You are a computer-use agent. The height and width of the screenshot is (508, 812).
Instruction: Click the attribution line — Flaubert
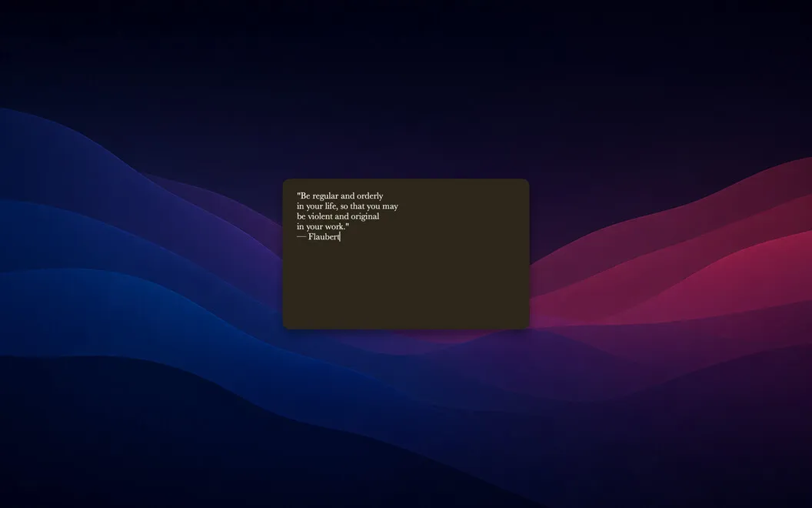click(x=318, y=237)
